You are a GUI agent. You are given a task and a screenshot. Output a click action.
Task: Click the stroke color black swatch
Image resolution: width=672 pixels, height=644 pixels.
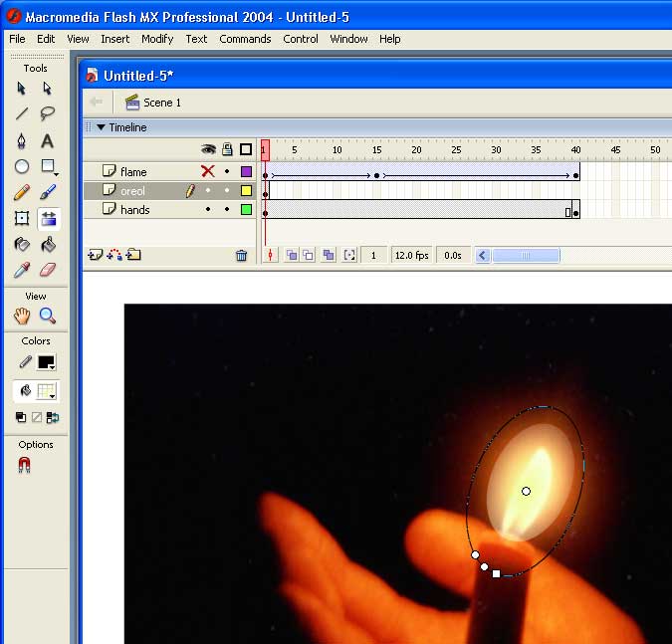[47, 362]
